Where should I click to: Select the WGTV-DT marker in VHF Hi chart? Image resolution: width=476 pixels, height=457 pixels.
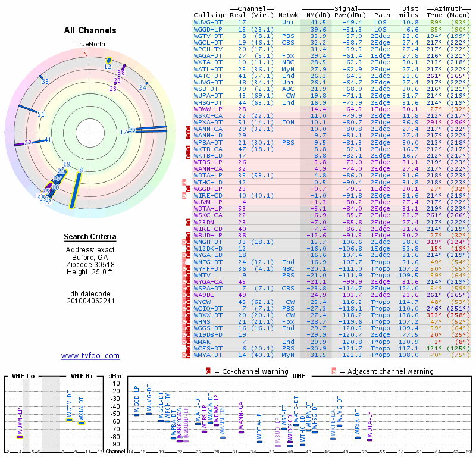[x=69, y=420]
